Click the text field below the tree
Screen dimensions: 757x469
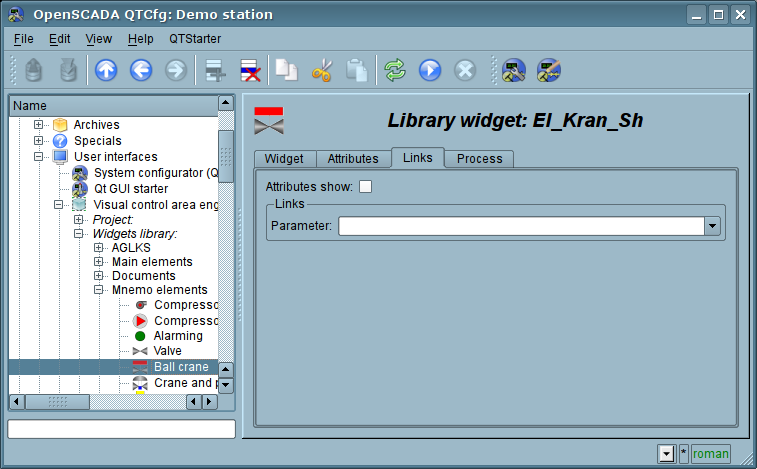(x=121, y=429)
